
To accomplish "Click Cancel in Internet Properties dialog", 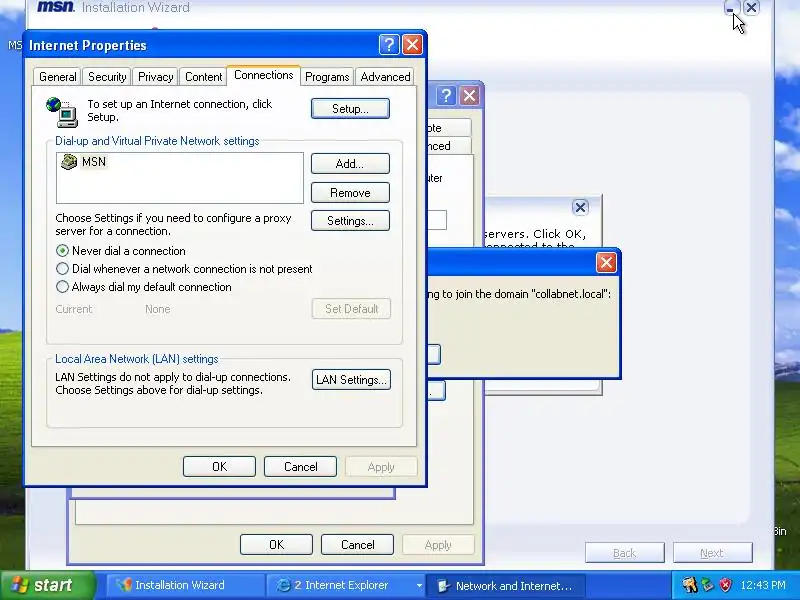I will coord(301,467).
